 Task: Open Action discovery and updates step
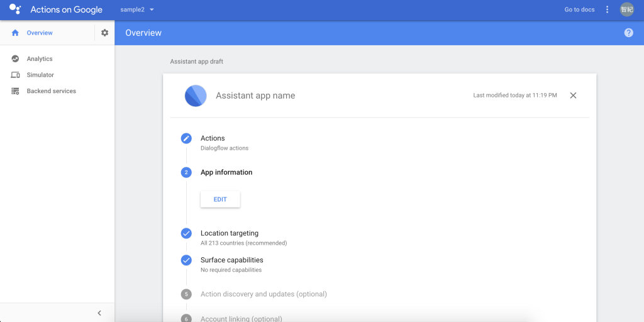pyautogui.click(x=264, y=294)
